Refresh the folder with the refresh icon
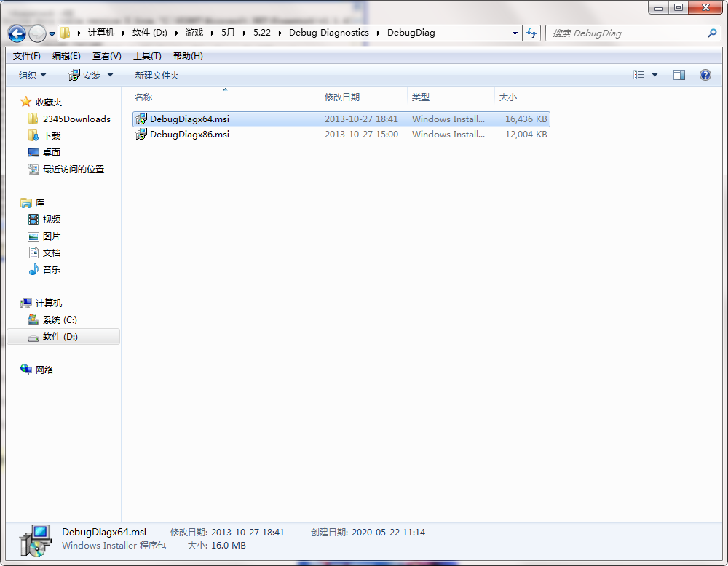The image size is (728, 566). pyautogui.click(x=531, y=33)
